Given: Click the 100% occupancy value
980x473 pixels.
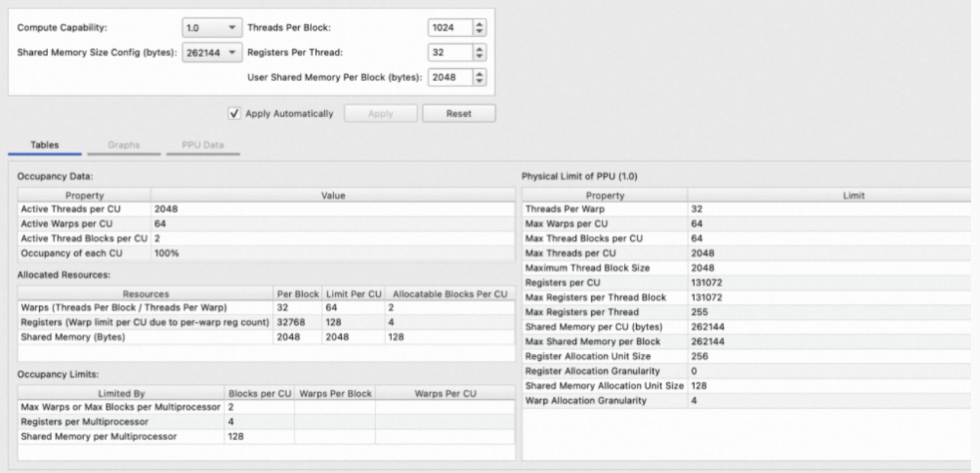Looking at the screenshot, I should (x=166, y=253).
